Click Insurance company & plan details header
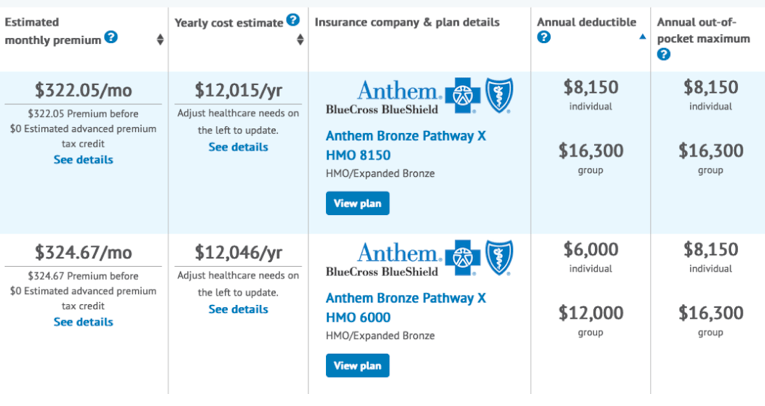Viewport: 765px width, 406px height. click(406, 22)
